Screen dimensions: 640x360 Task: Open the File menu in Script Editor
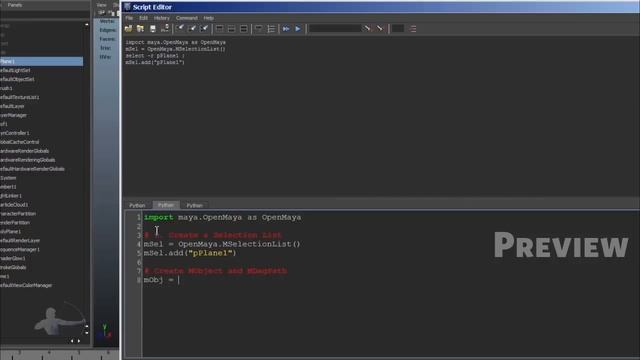pos(129,18)
